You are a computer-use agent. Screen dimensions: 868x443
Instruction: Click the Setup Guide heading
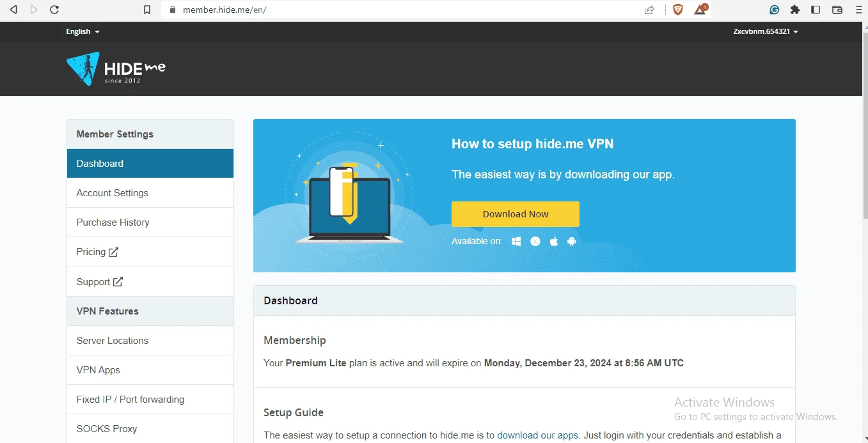294,412
